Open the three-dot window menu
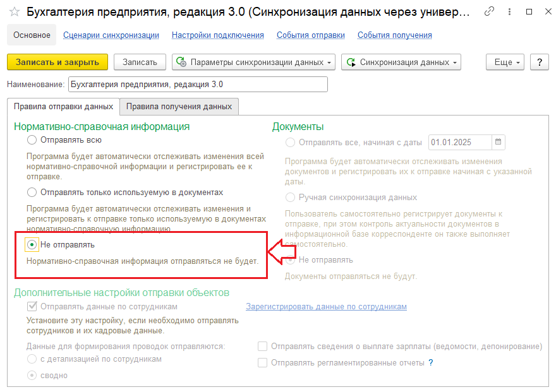The height and width of the screenshot is (392, 556). point(509,12)
